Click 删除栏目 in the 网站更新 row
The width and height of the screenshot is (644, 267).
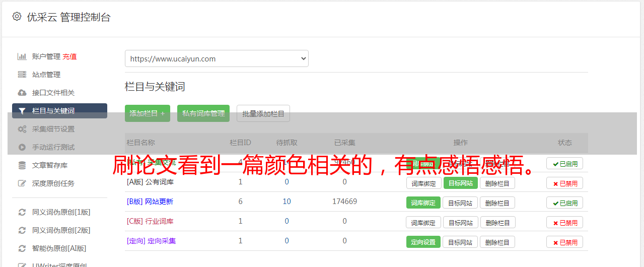pyautogui.click(x=497, y=203)
